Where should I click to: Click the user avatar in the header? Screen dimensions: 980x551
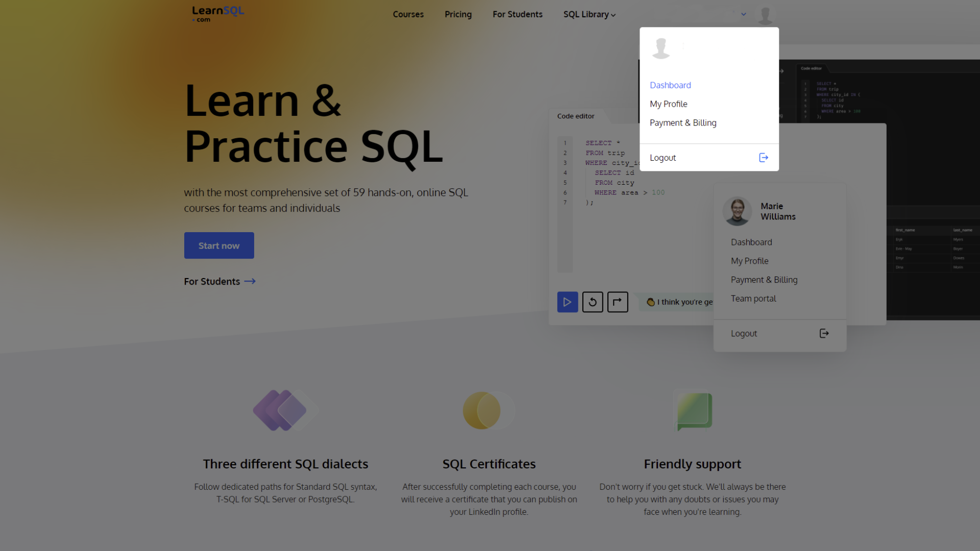point(765,15)
